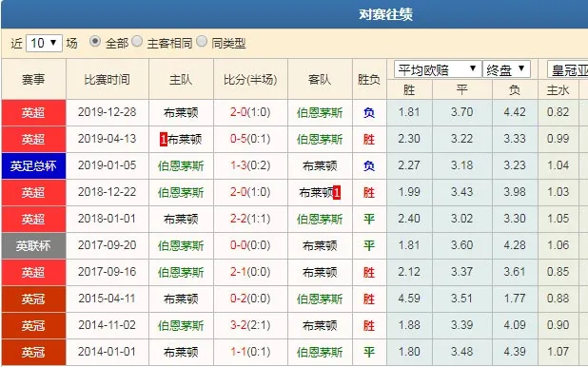Click 英超 label in 2019-12-28 row

tap(33, 112)
